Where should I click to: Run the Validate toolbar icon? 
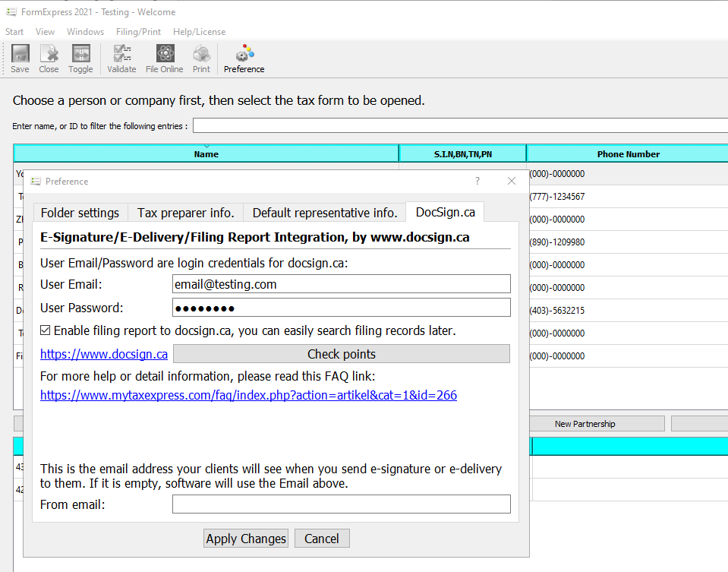[121, 58]
